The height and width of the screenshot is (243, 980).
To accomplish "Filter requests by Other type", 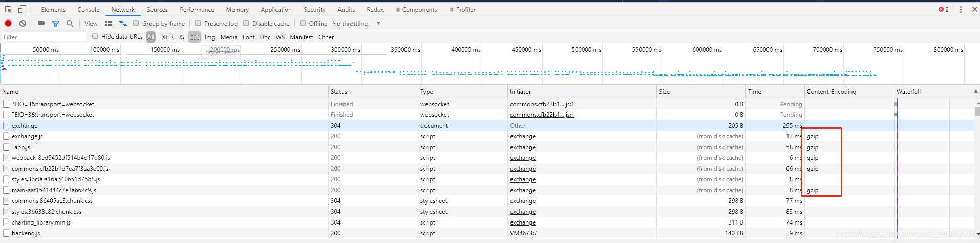I will pos(326,37).
